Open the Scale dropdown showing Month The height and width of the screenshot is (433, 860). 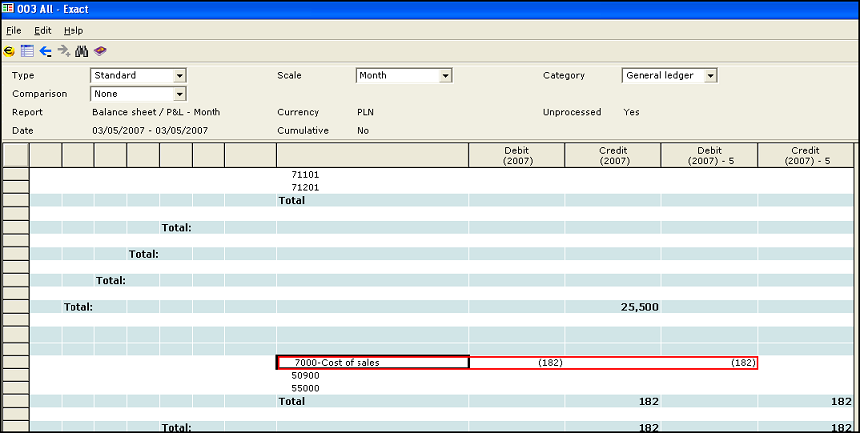tap(404, 75)
